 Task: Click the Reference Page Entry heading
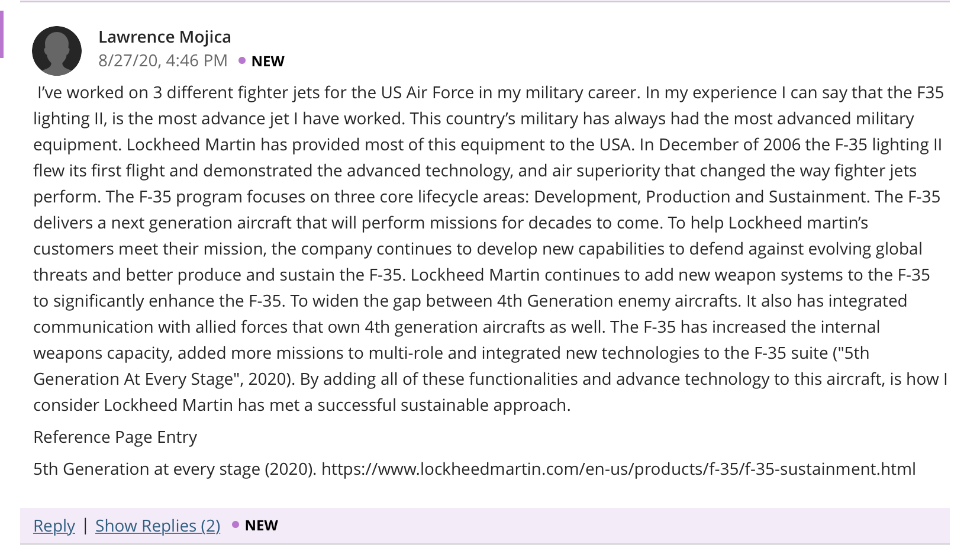(x=115, y=437)
